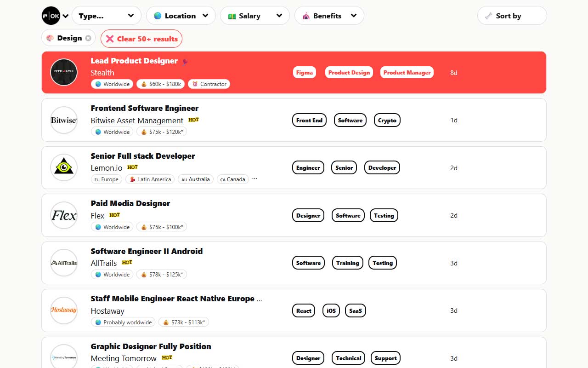This screenshot has width=588, height=368.
Task: Open Senior Full stack Developer listing
Action: click(x=143, y=156)
